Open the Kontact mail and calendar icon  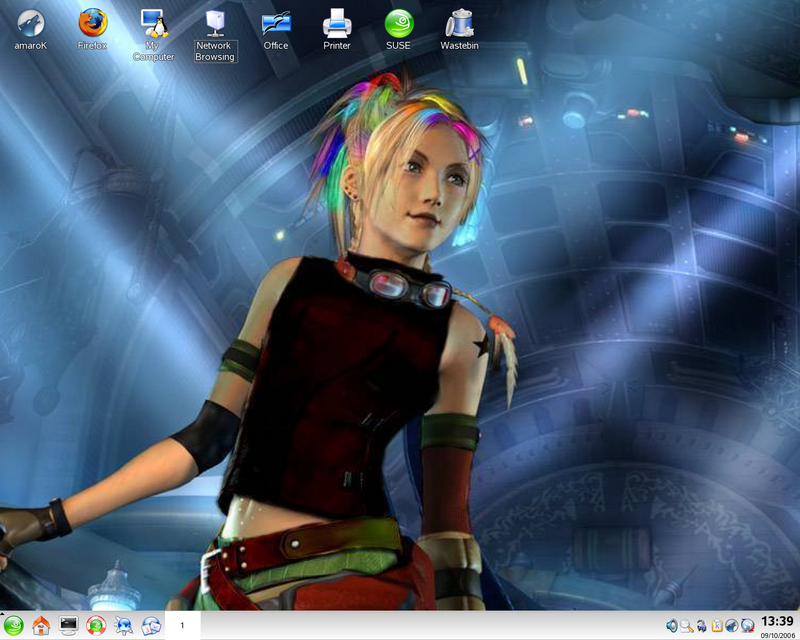[x=151, y=626]
